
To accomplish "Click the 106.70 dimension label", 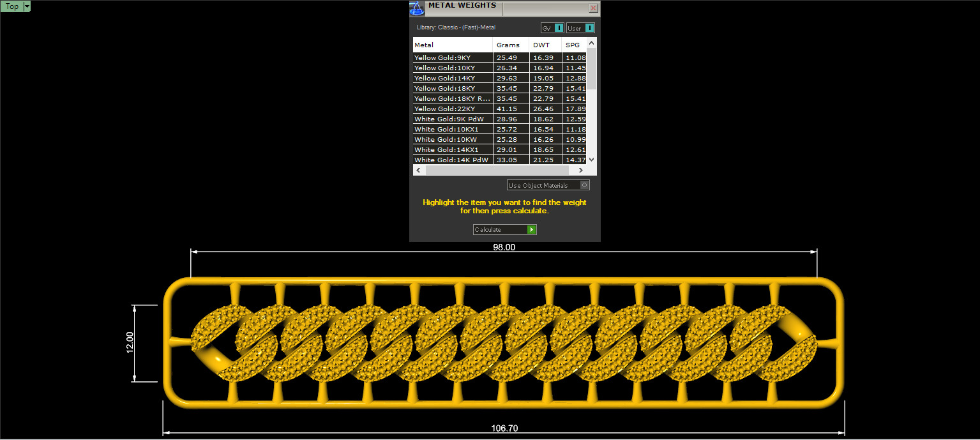I will tap(504, 429).
